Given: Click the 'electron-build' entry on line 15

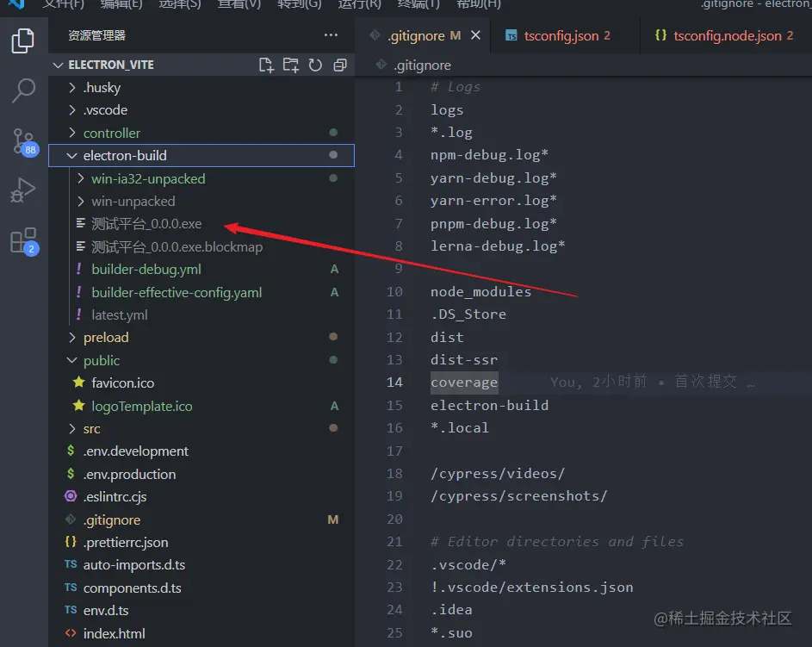Looking at the screenshot, I should pyautogui.click(x=489, y=405).
